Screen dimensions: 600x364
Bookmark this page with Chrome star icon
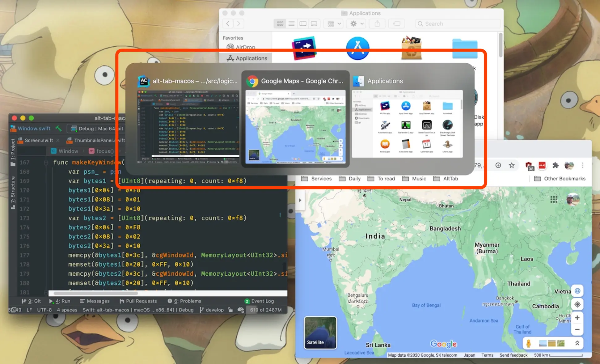[512, 165]
